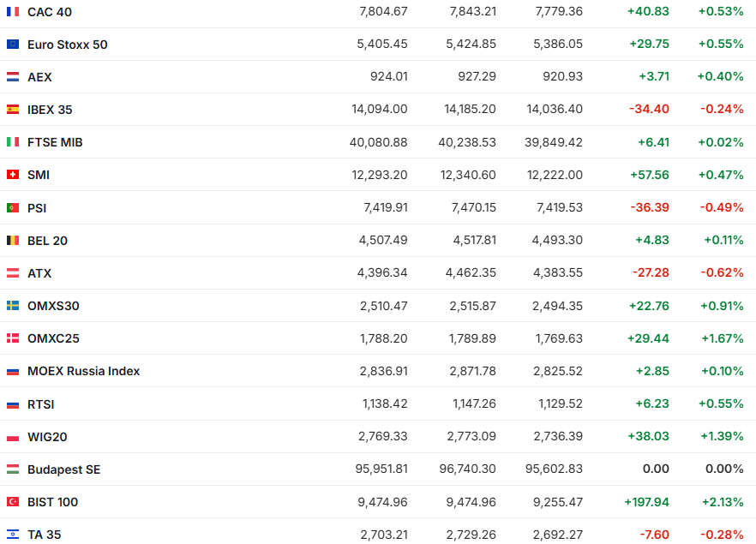
Task: Click the Portugal flag icon beside PSI
Action: pos(13,208)
